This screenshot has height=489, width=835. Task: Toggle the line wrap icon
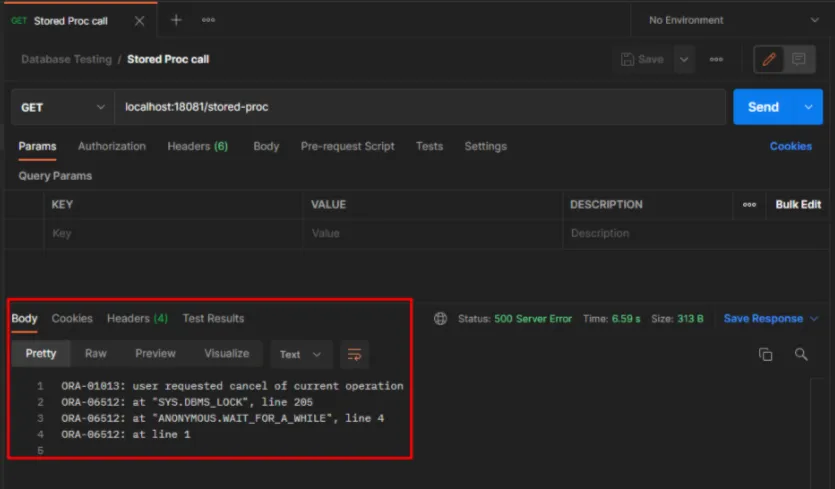(x=354, y=354)
